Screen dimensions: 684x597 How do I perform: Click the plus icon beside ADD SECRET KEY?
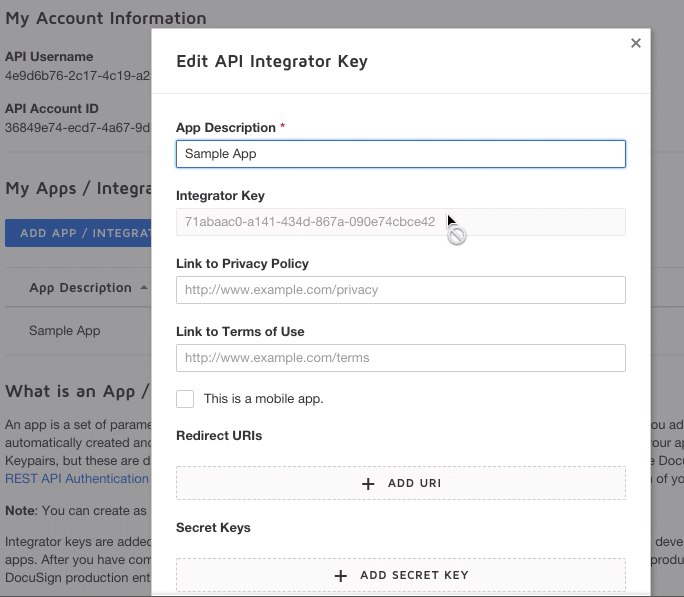coord(340,576)
